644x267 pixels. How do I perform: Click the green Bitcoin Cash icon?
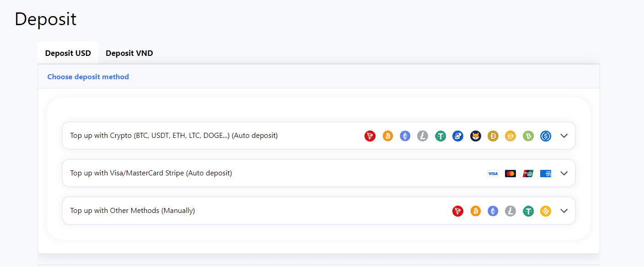coord(528,136)
